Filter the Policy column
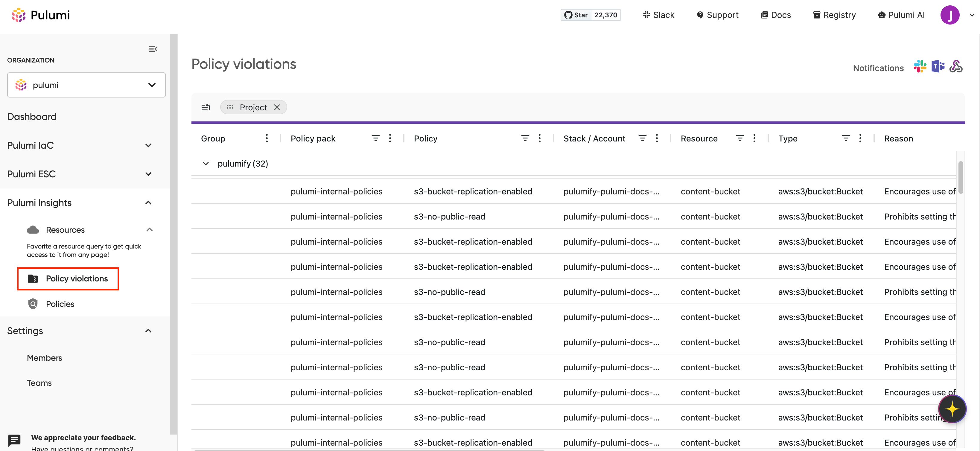 point(525,138)
